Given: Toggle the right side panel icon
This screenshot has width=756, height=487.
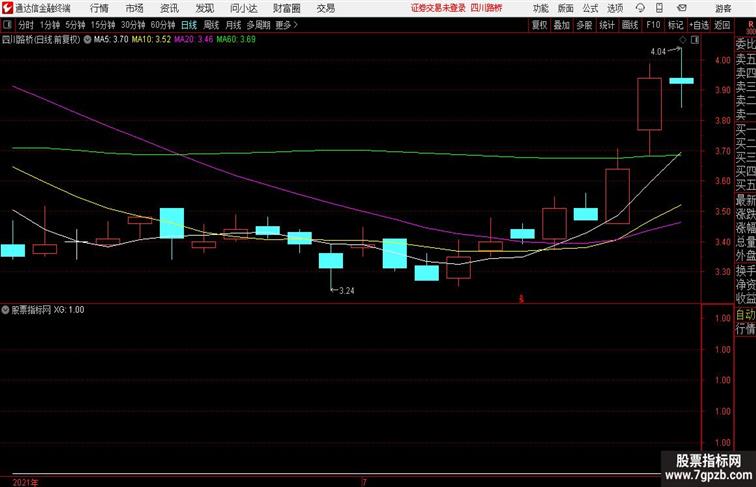Looking at the screenshot, I should [x=695, y=40].
